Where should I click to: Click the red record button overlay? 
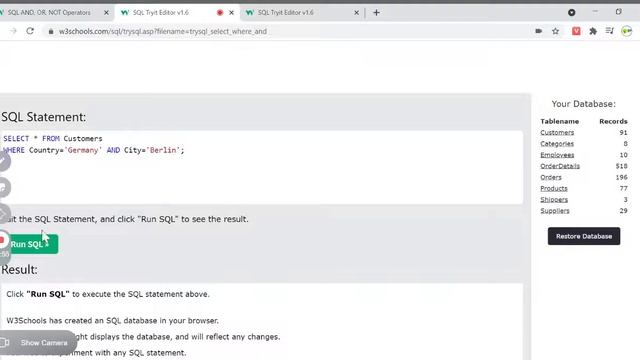2,240
